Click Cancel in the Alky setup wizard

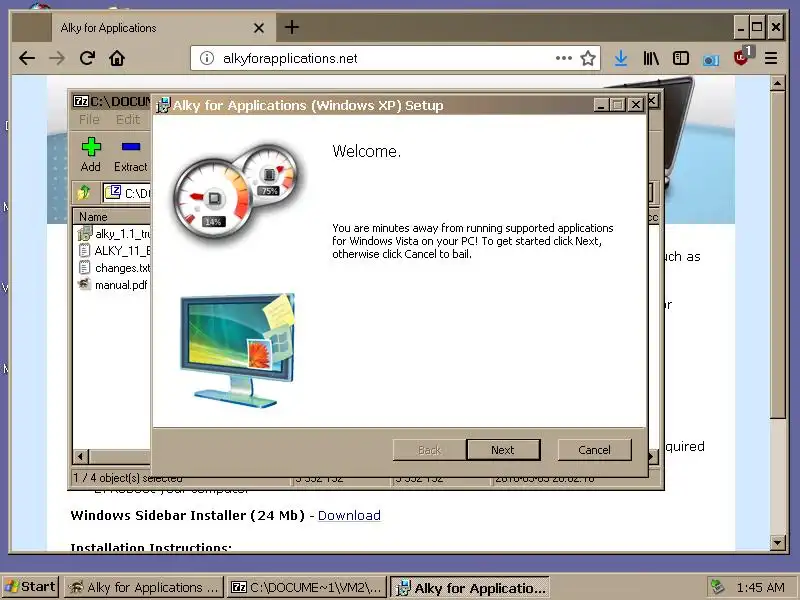tap(594, 450)
